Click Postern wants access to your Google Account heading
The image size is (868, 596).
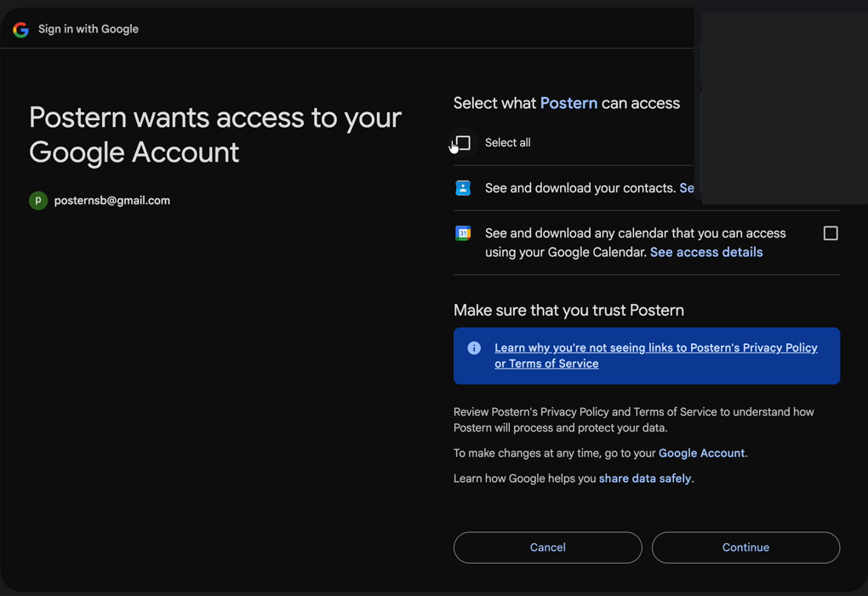click(x=215, y=135)
